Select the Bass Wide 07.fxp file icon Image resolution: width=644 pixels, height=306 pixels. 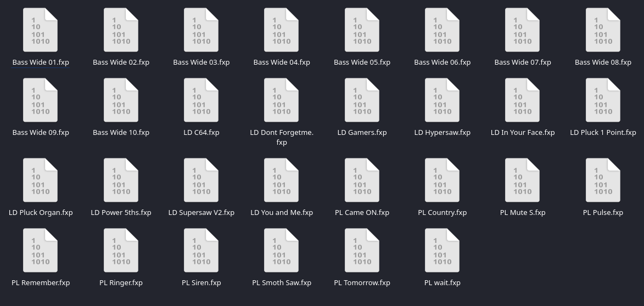point(523,30)
